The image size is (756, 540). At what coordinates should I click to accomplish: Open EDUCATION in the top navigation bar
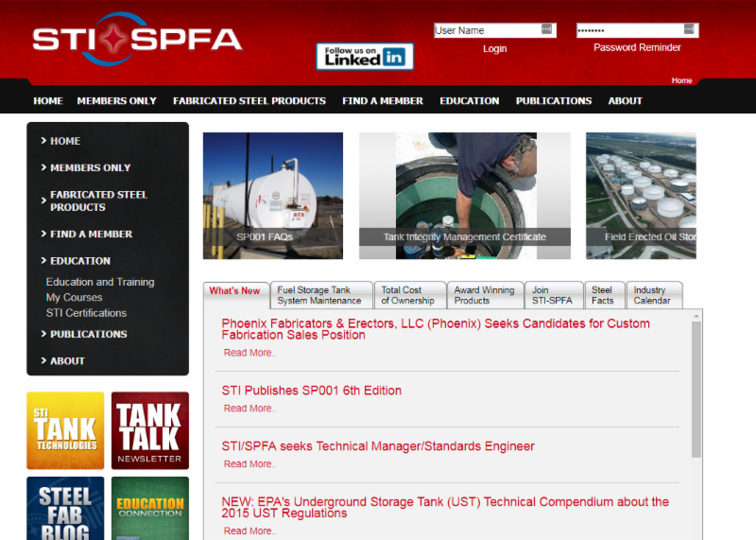469,101
